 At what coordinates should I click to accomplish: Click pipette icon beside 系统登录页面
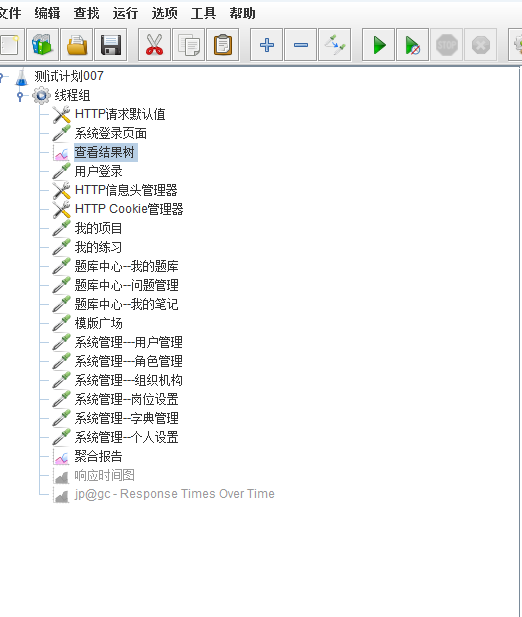(x=62, y=133)
